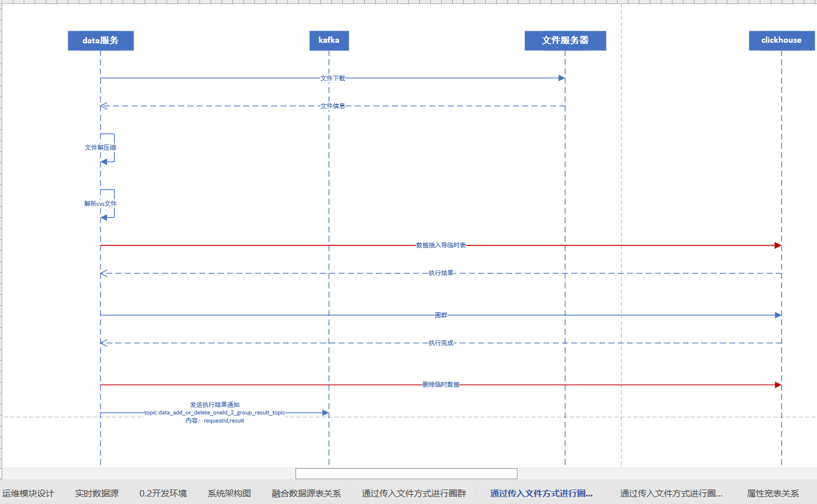Select the clickhouse lifeline header box
This screenshot has height=504, width=817.
pyautogui.click(x=782, y=40)
